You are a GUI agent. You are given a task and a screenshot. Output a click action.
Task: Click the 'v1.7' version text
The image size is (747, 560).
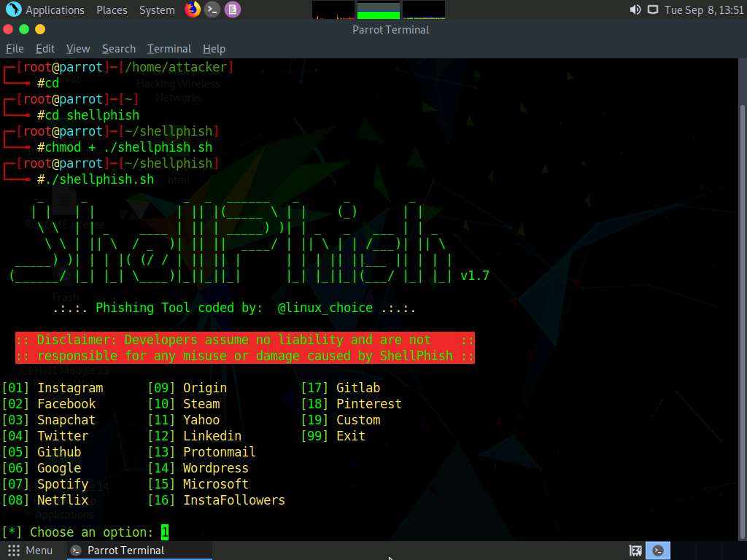(475, 276)
